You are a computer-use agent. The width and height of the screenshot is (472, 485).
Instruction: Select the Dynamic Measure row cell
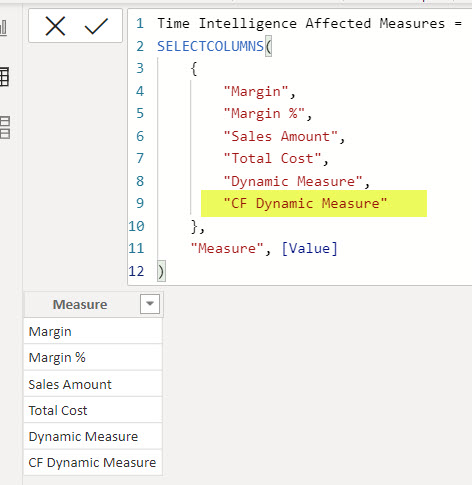(x=93, y=436)
